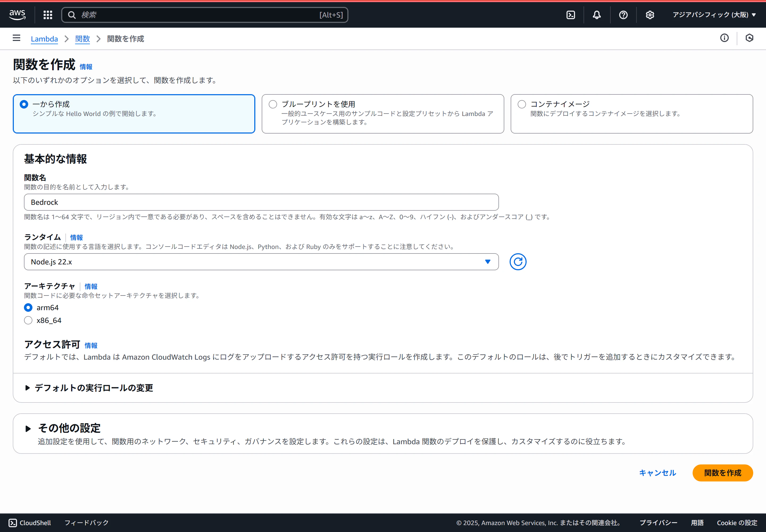Select ブループリントを使用 option
Screen dimensions: 766x532
[x=272, y=104]
